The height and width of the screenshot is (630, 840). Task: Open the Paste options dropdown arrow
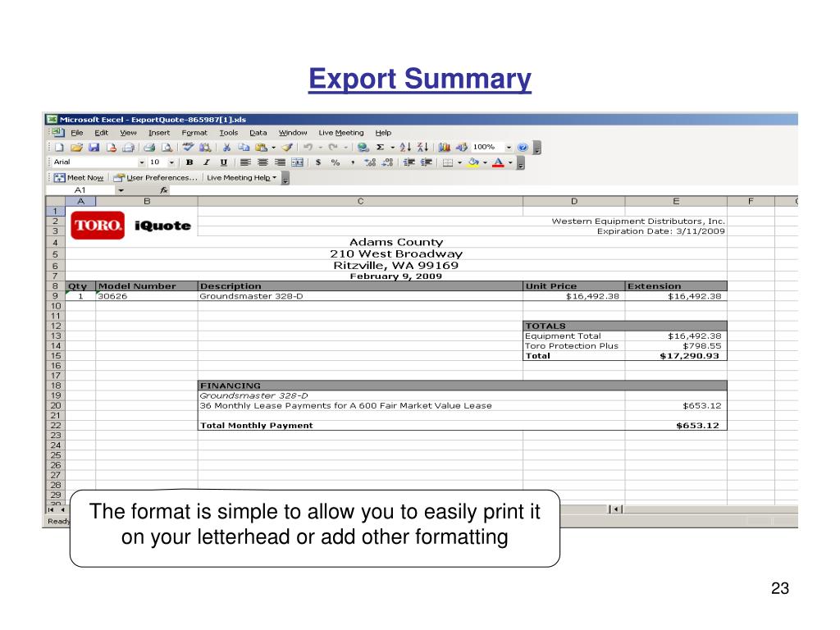click(274, 148)
